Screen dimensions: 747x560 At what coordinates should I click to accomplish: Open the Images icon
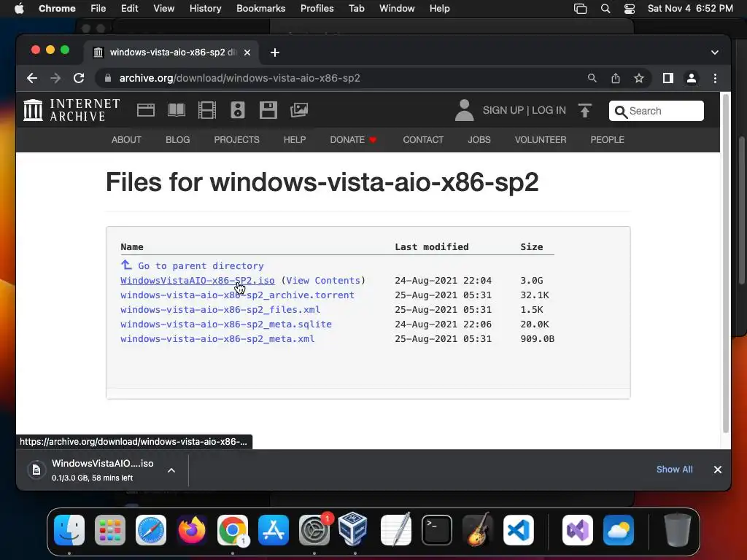pyautogui.click(x=299, y=110)
